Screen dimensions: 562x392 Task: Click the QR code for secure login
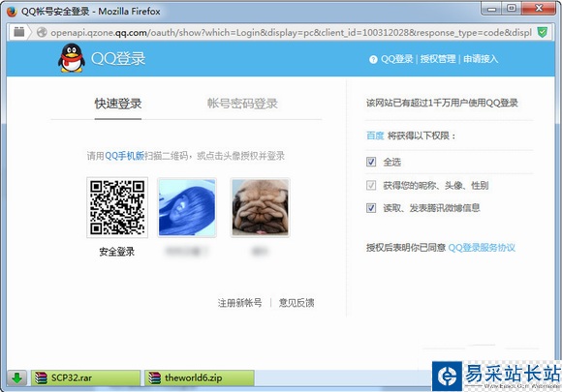coord(117,207)
